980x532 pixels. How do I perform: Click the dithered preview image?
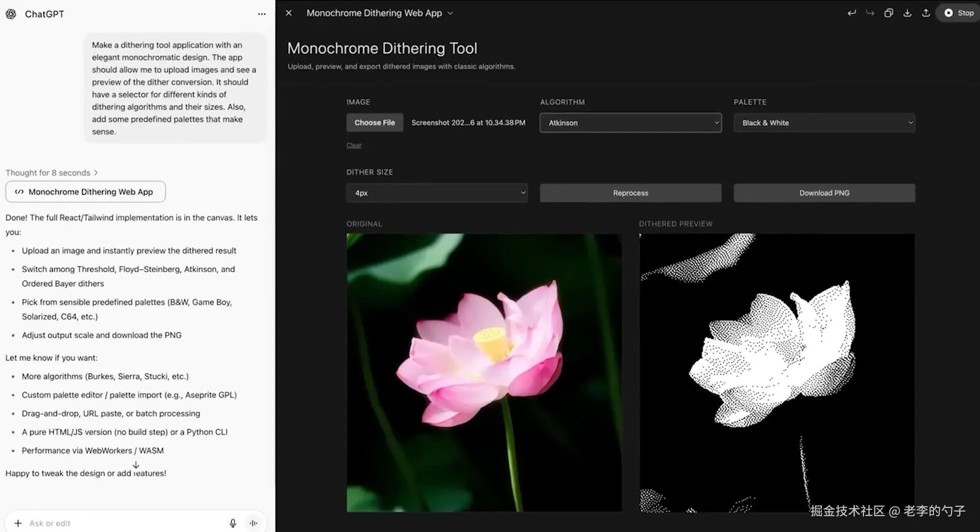point(777,373)
